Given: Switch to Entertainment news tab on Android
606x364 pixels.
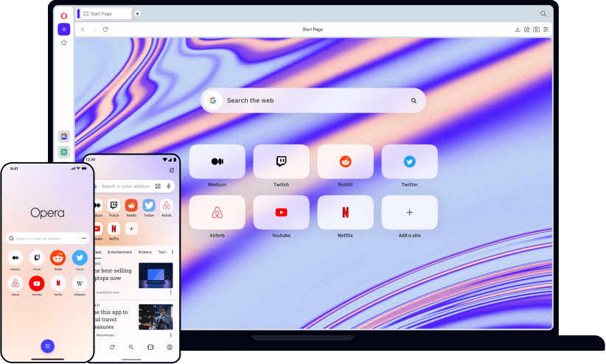Looking at the screenshot, I should pyautogui.click(x=119, y=252).
